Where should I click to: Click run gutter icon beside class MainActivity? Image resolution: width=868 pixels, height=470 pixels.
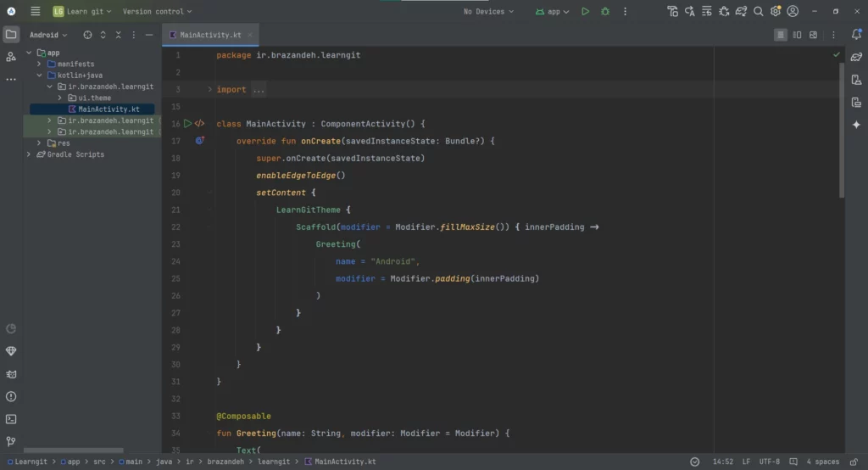click(x=187, y=124)
